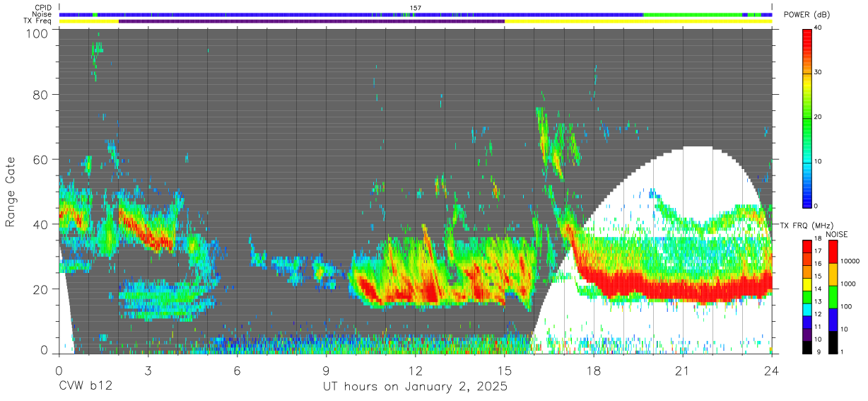This screenshot has height=401, width=868.
Task: Click hour 18 on the UT time axis
Action: click(x=593, y=370)
